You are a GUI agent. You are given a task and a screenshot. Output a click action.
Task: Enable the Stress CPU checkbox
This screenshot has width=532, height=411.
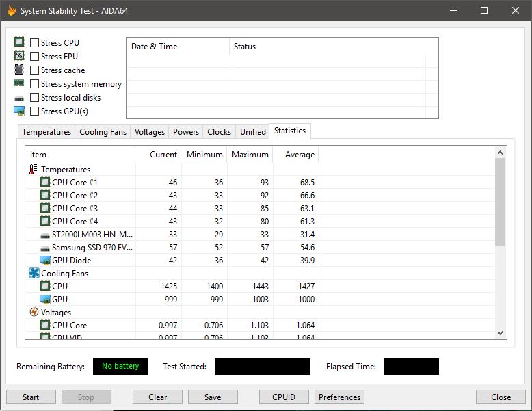click(x=34, y=43)
